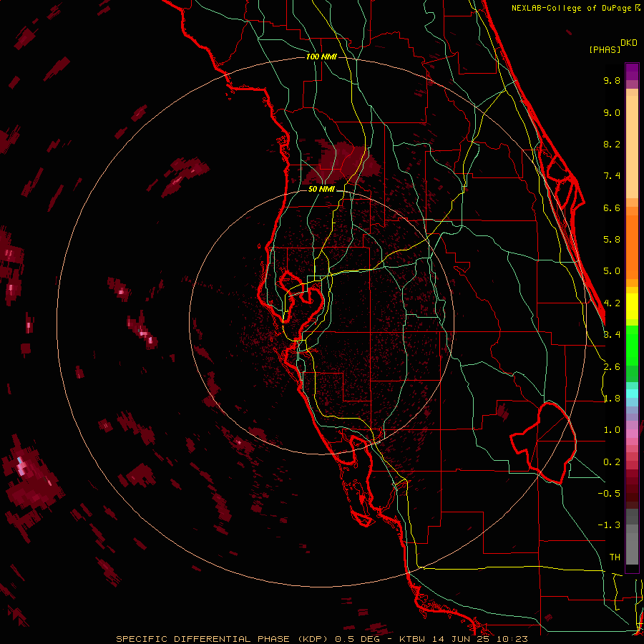Click the -1.3 scale value

pyautogui.click(x=609, y=525)
